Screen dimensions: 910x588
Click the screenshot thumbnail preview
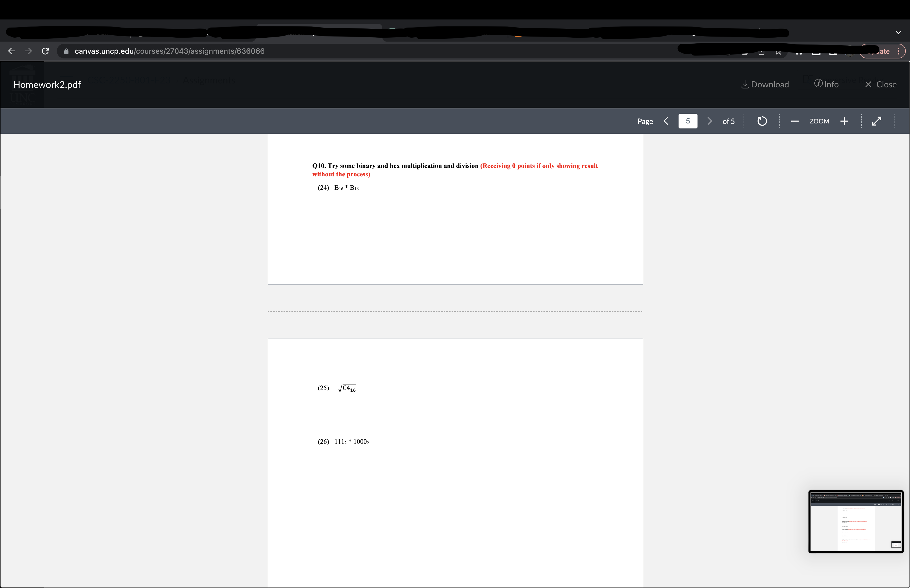pyautogui.click(x=856, y=522)
